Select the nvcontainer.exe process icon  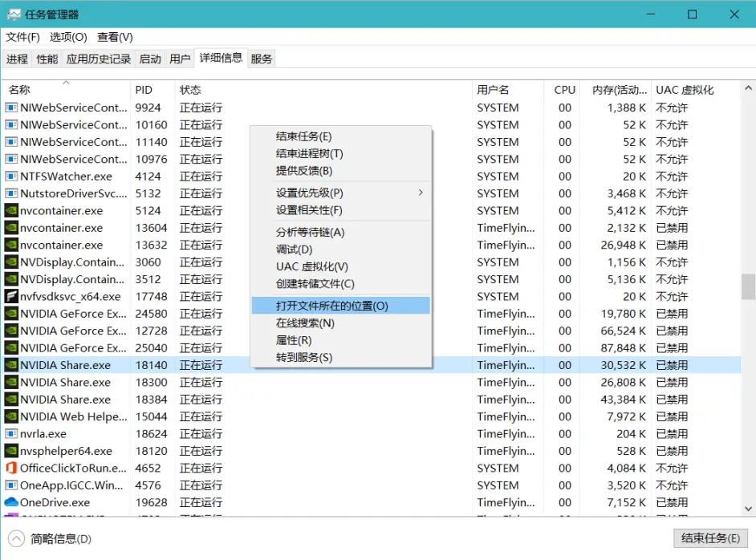click(x=11, y=210)
